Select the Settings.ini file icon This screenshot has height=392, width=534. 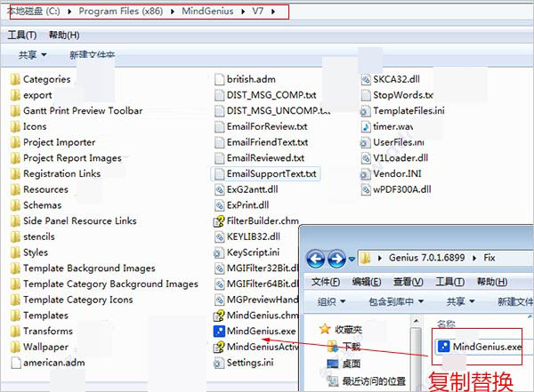(218, 363)
